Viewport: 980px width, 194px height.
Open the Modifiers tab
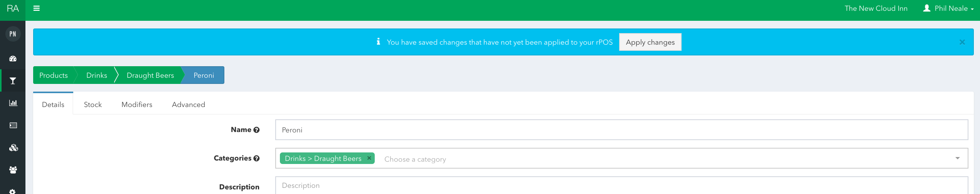click(137, 105)
